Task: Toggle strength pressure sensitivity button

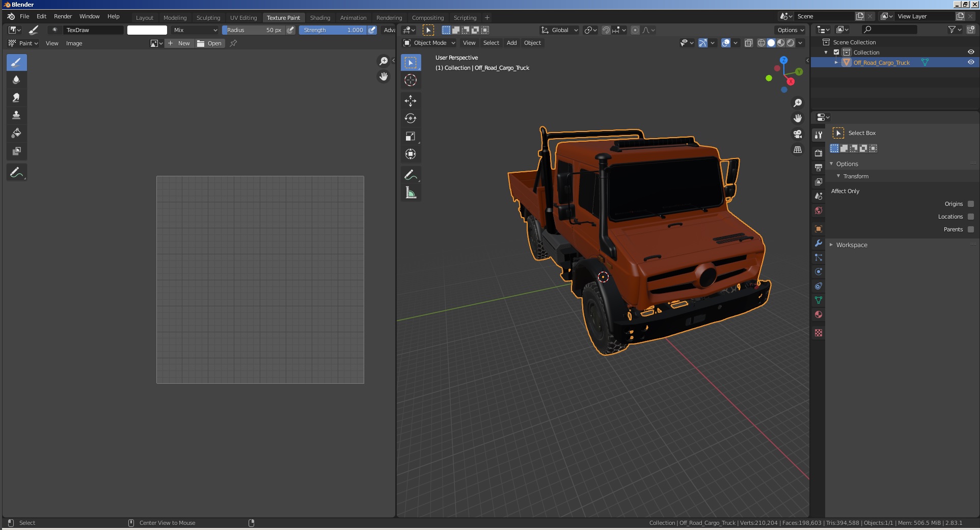Action: (x=372, y=30)
